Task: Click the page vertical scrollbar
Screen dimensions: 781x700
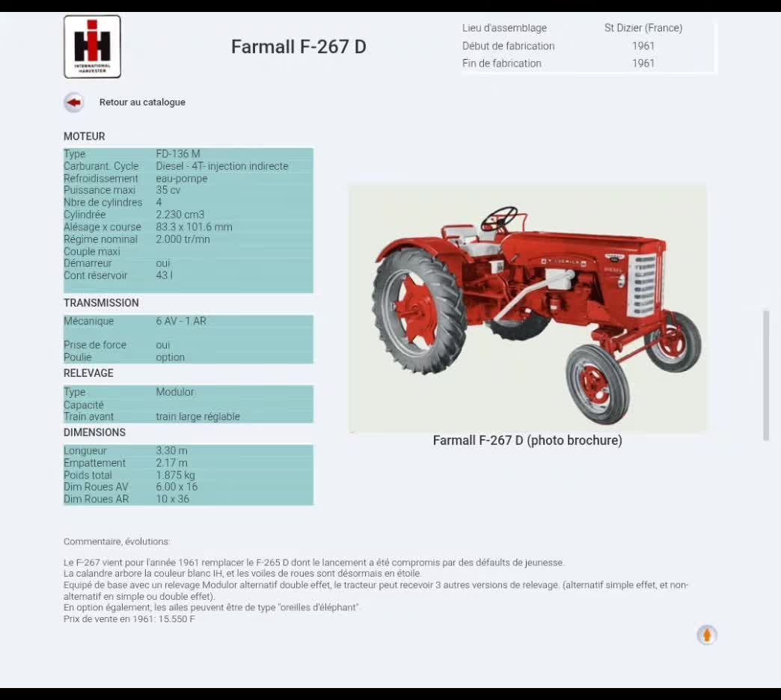Action: click(x=766, y=376)
